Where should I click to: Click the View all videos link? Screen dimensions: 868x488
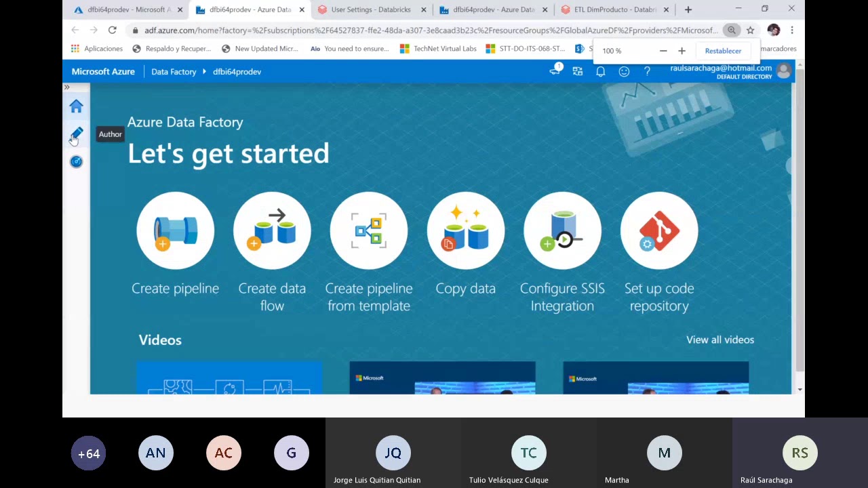click(720, 340)
